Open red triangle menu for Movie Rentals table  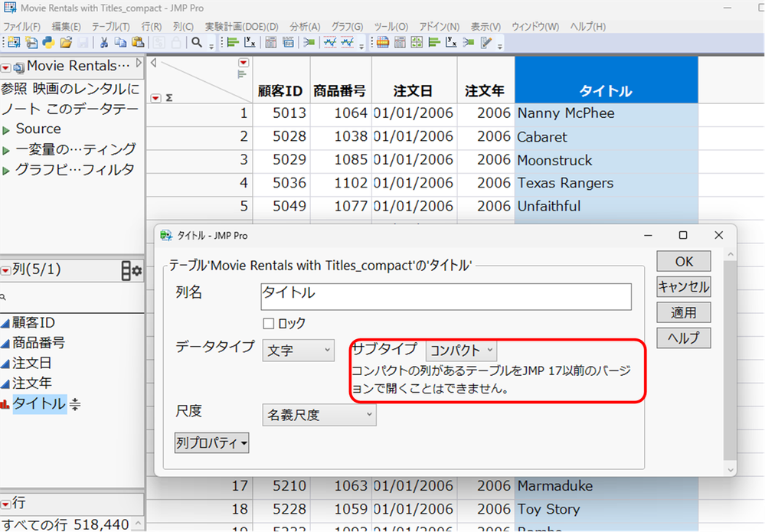[6, 68]
